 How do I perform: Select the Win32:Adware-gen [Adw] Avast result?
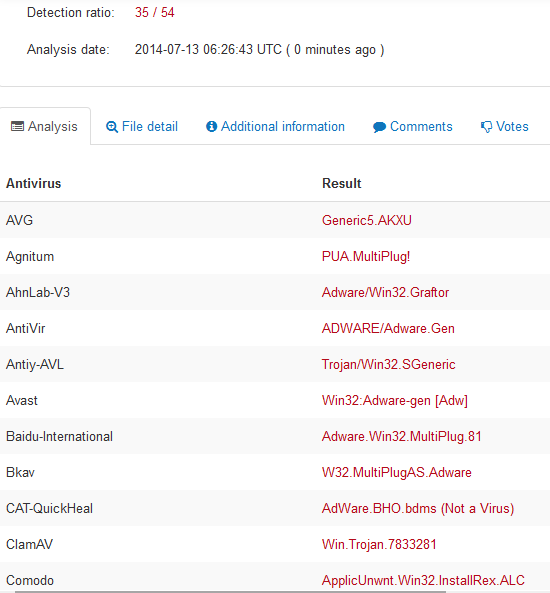[x=395, y=401]
